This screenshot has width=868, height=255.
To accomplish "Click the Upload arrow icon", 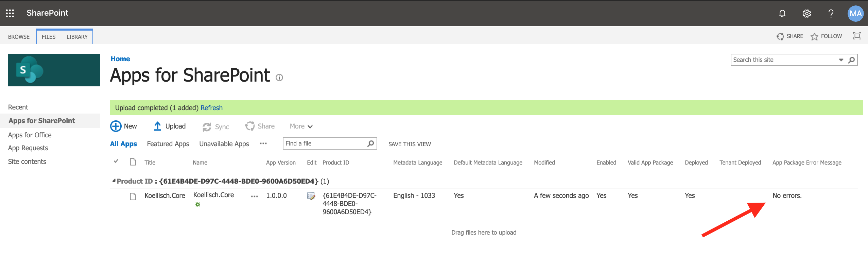I will pos(157,126).
